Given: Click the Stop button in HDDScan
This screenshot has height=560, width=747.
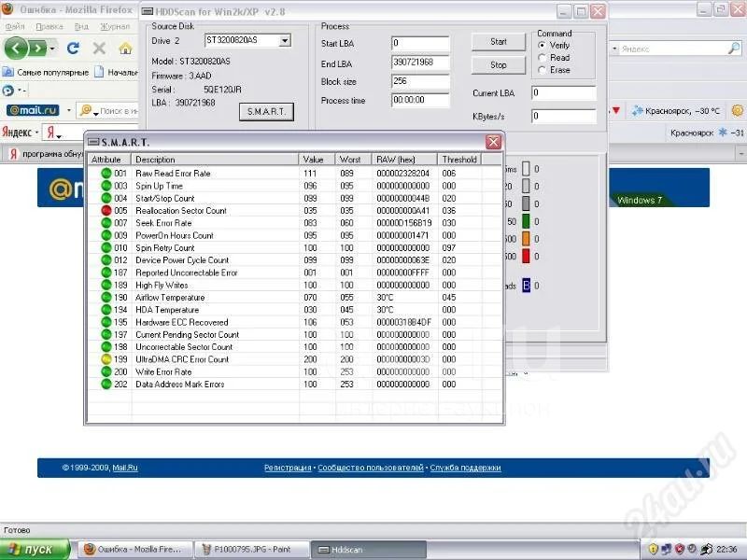Looking at the screenshot, I should [x=499, y=64].
